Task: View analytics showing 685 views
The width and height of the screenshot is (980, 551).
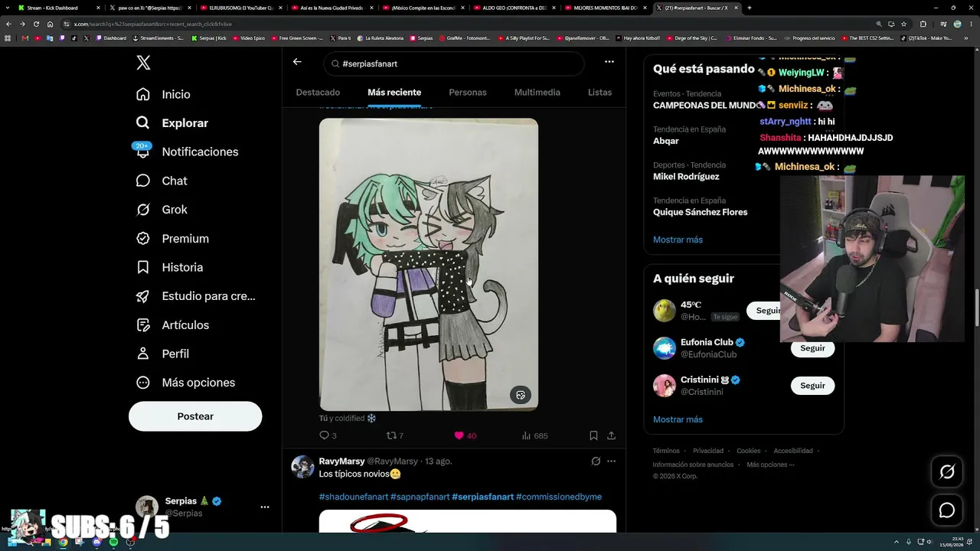Action: tap(534, 435)
